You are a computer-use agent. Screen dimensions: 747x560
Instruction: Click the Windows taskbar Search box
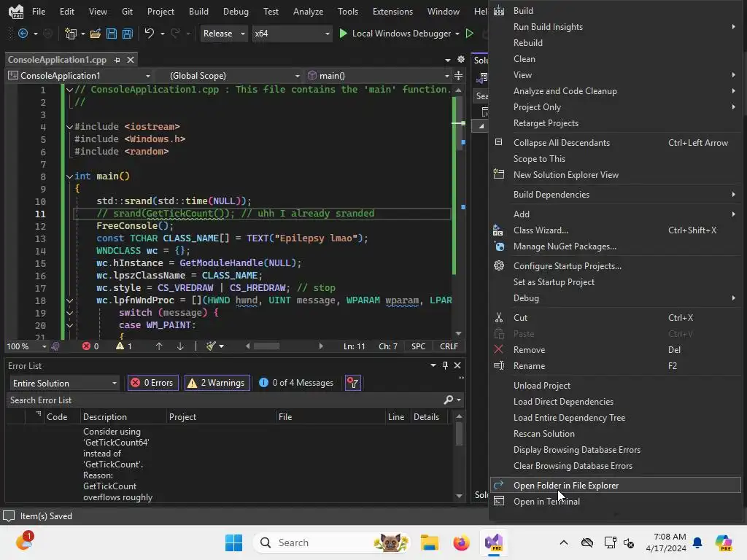332,542
